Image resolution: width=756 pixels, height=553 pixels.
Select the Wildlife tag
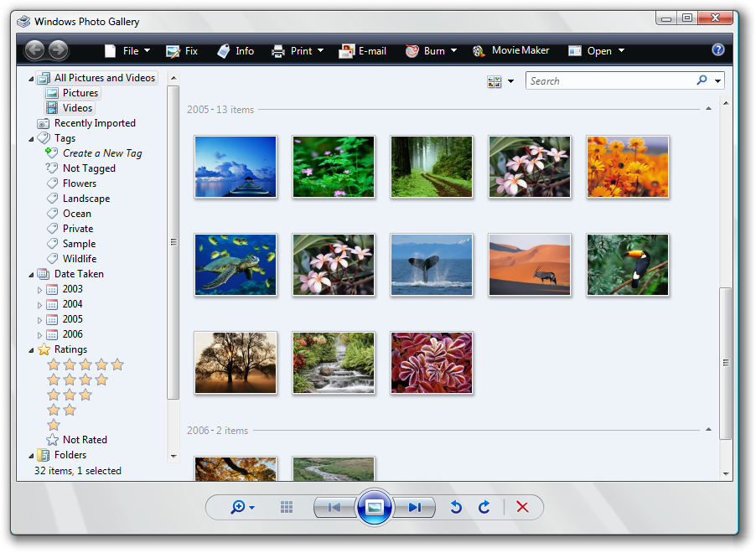click(79, 259)
